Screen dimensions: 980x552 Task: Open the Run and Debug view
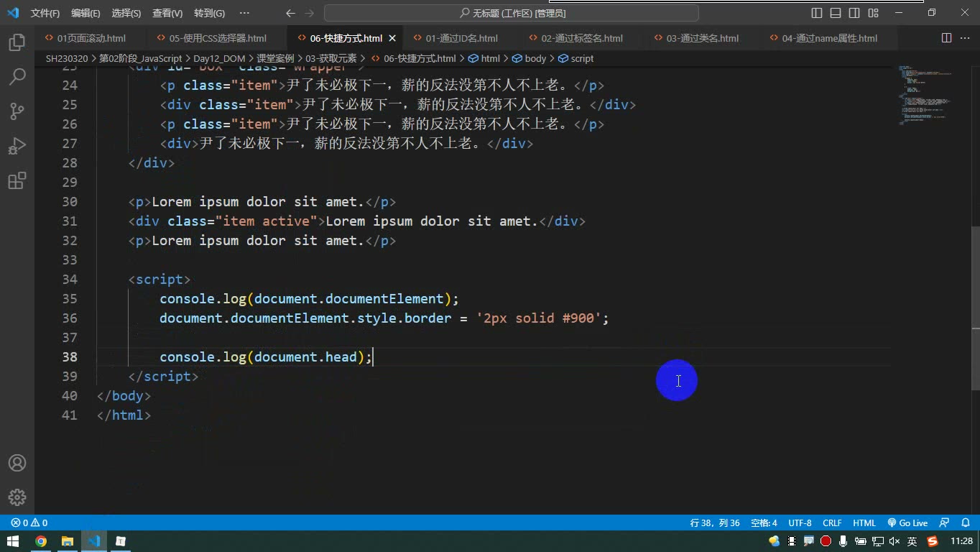pos(17,146)
